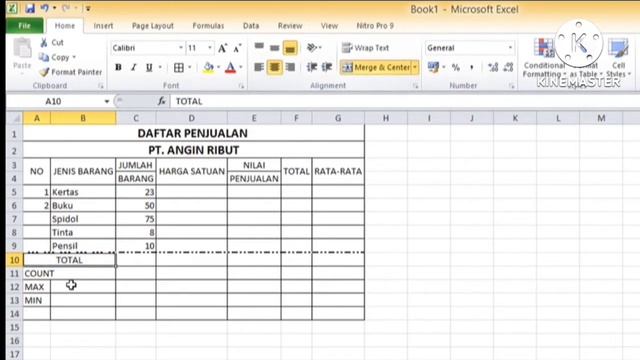640x360 pixels.
Task: Click the Increase Decimal icon
Action: tap(493, 67)
